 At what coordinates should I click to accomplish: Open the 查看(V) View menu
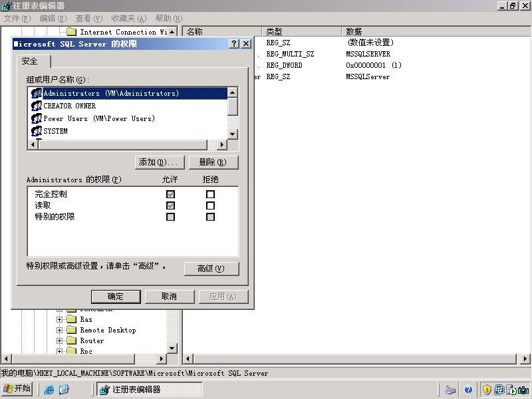tap(89, 19)
